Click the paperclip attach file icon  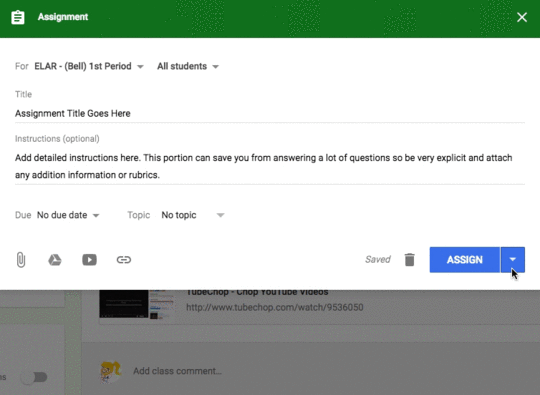(x=21, y=260)
